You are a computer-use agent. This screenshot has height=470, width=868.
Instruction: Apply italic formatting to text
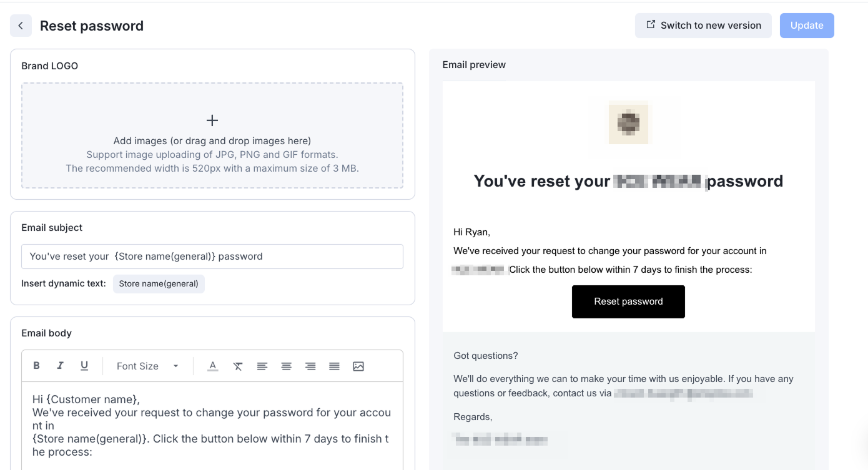[61, 366]
